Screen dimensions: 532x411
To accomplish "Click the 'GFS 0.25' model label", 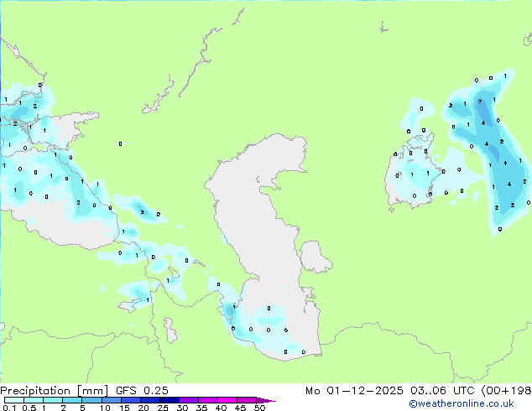I will [142, 391].
